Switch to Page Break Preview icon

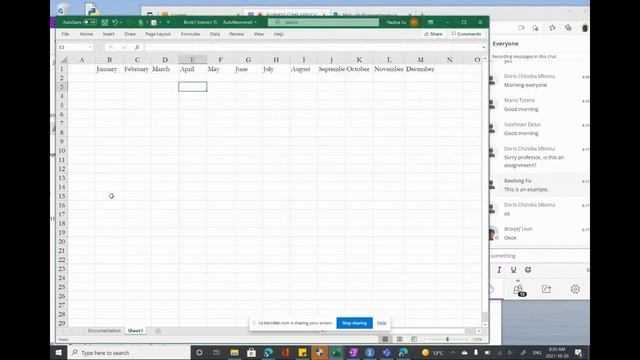pyautogui.click(x=414, y=339)
